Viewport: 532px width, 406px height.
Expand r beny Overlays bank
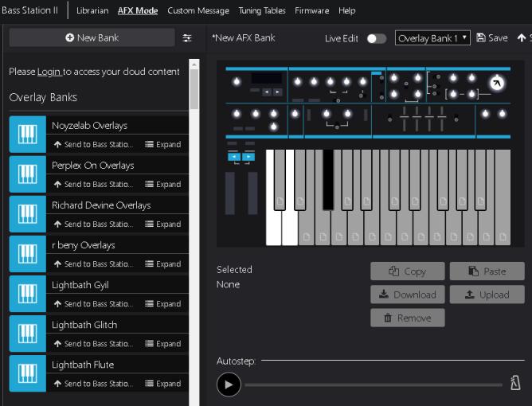pos(162,264)
